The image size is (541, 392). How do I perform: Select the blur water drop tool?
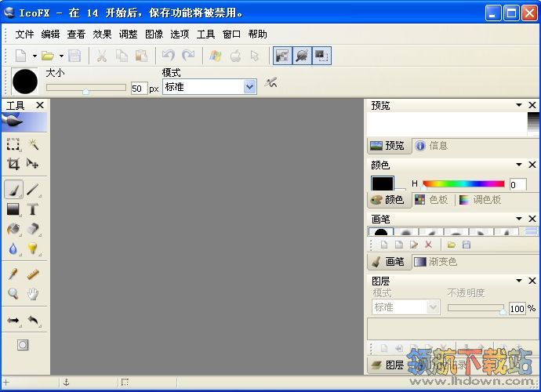(x=13, y=249)
